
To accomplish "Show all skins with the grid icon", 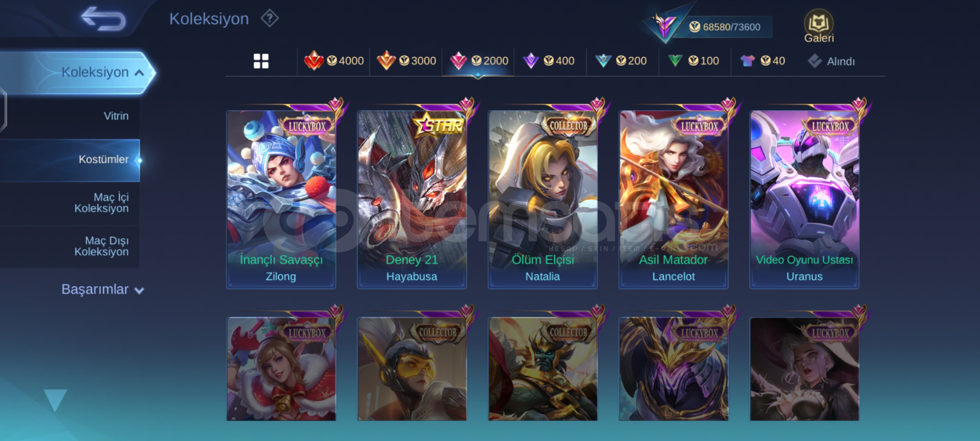I will (261, 61).
